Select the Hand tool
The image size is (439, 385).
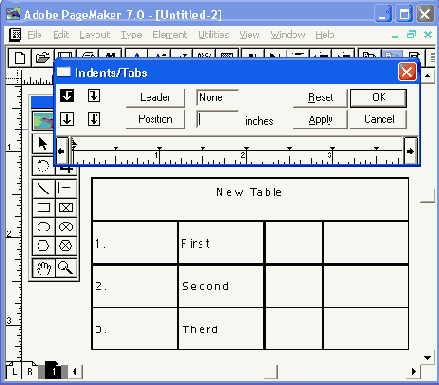(44, 268)
